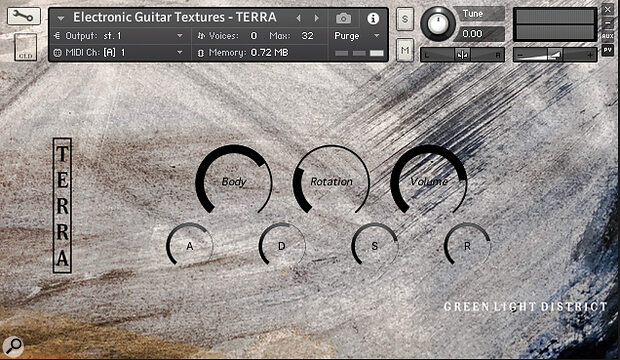Open the wrench edit mode icon
620x360 pixels.
pos(23,16)
